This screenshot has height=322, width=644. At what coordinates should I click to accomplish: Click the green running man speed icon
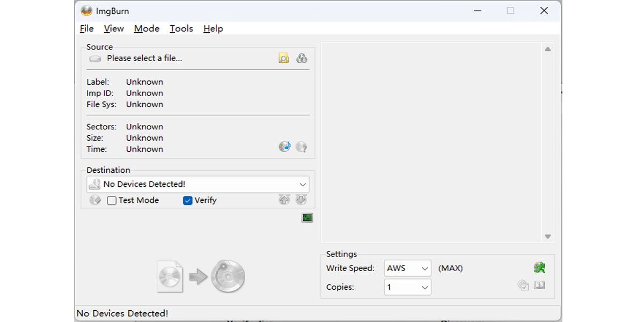coord(539,268)
